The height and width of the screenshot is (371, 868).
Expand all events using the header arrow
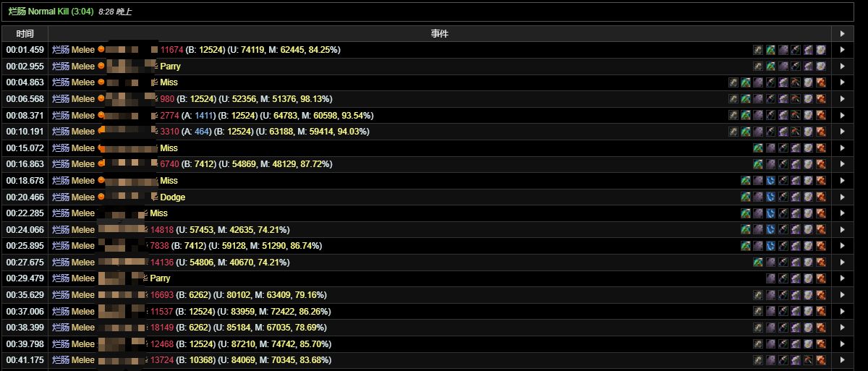point(842,34)
